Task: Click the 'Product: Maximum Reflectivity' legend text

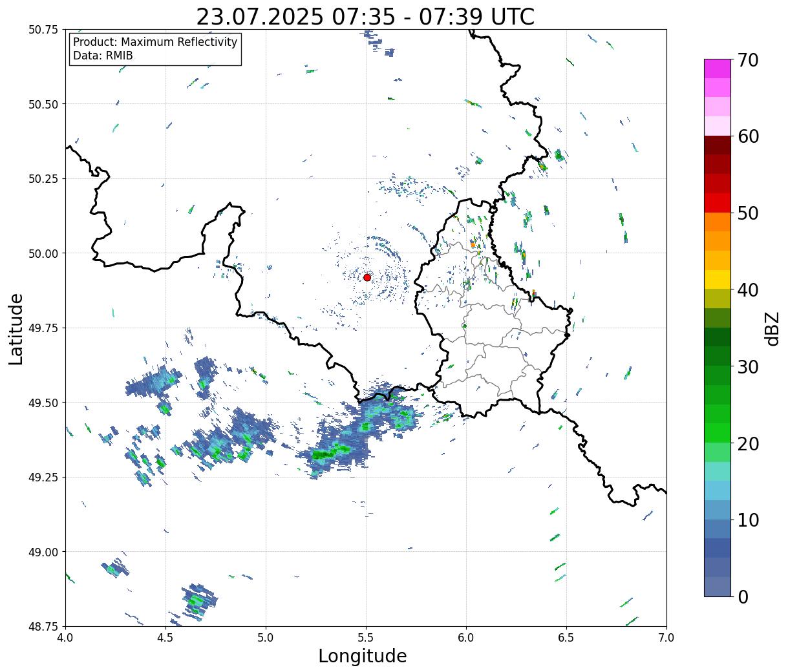Action: click(155, 42)
